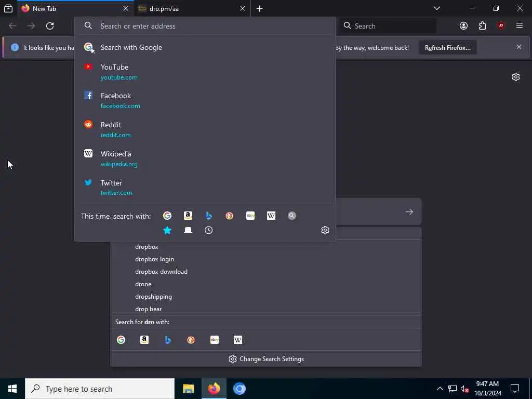Search this time with DuckDuckGo icon
Viewport: 532px width, 399px height.
[x=229, y=216]
